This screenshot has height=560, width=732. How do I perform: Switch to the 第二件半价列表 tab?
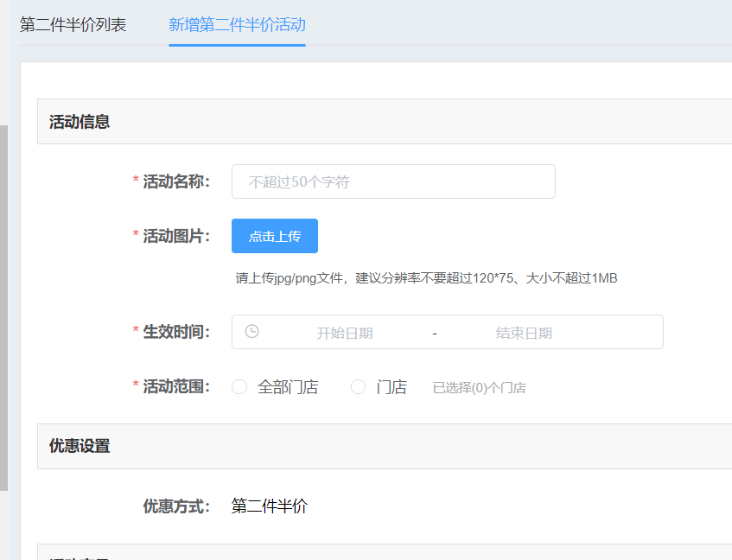click(73, 25)
